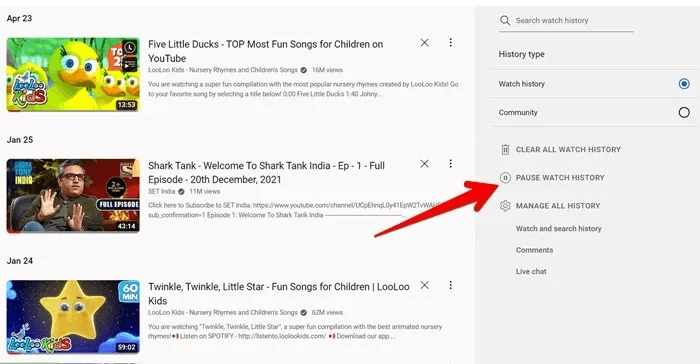This screenshot has height=364, width=700.
Task: Click watch later clock icon on Ducks thumbnail
Action: point(129,48)
